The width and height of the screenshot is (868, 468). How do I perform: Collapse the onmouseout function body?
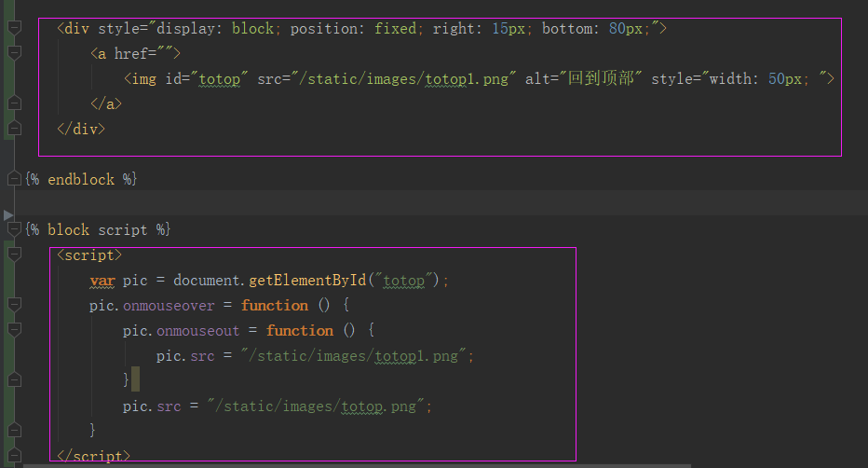(13, 331)
